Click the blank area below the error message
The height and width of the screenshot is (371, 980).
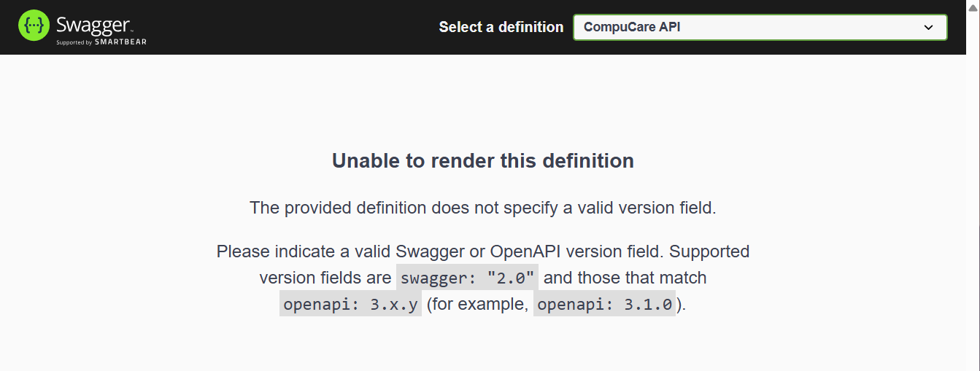[482, 346]
